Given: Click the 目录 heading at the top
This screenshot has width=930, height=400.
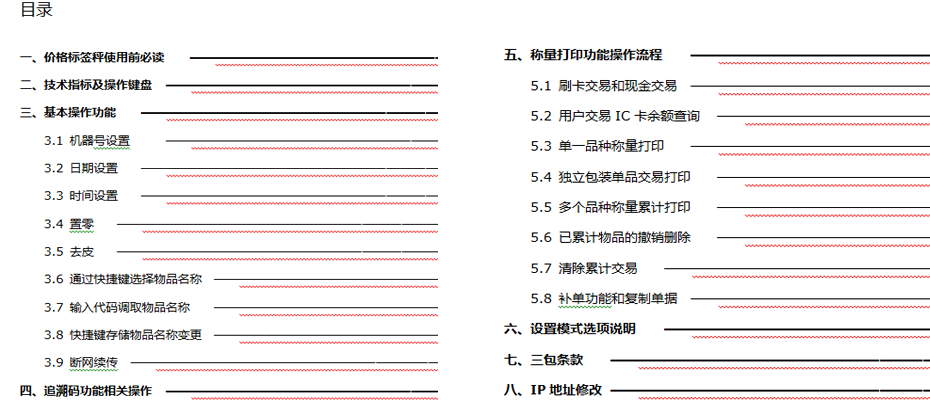Looking at the screenshot, I should coord(37,12).
